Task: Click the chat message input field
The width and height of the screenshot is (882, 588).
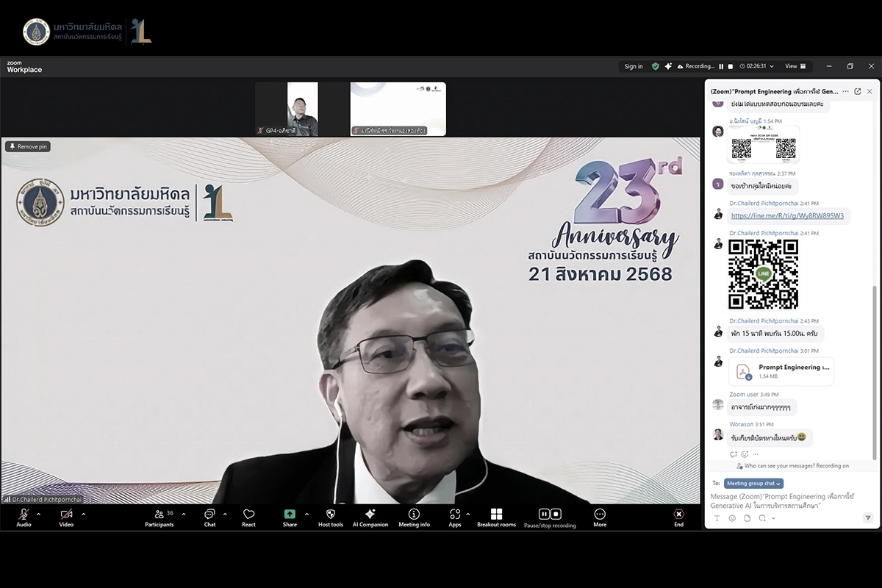Action: pos(783,501)
